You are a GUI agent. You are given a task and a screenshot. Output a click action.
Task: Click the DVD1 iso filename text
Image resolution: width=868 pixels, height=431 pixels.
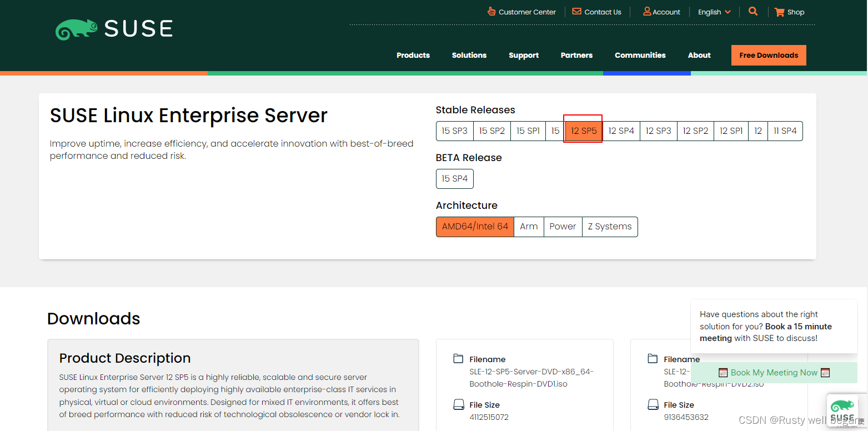(531, 378)
